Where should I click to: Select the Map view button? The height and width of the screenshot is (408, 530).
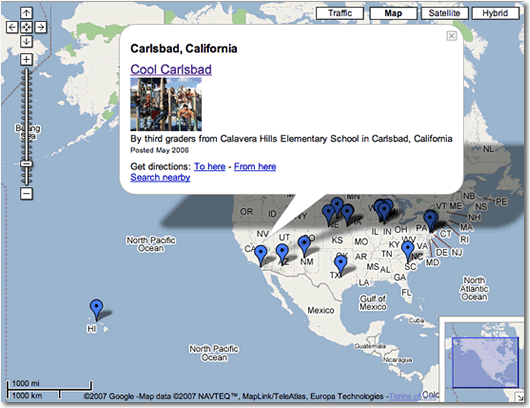pos(393,13)
